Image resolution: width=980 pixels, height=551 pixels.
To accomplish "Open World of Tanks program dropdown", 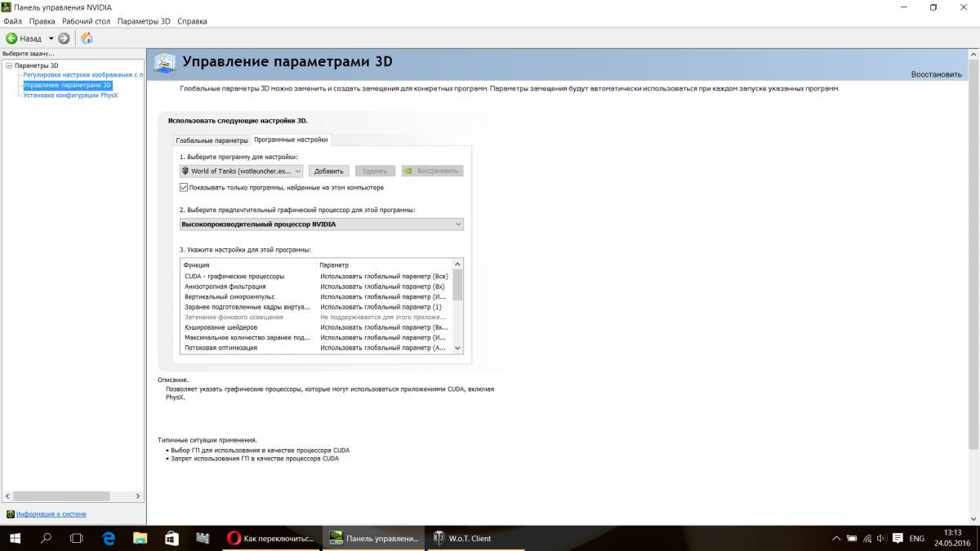I will point(242,171).
